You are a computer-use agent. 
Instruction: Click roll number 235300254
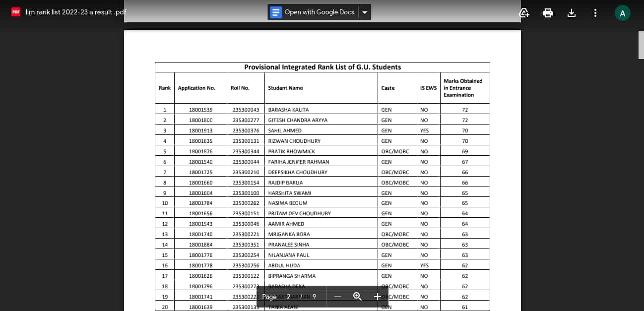(246, 255)
